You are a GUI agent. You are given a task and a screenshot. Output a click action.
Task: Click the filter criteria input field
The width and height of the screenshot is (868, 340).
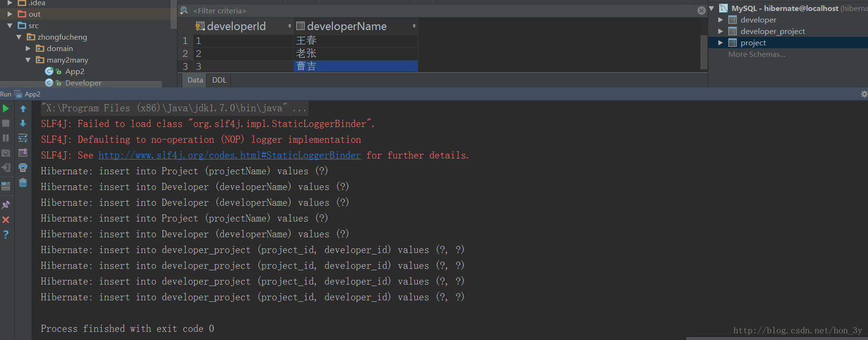tap(444, 11)
